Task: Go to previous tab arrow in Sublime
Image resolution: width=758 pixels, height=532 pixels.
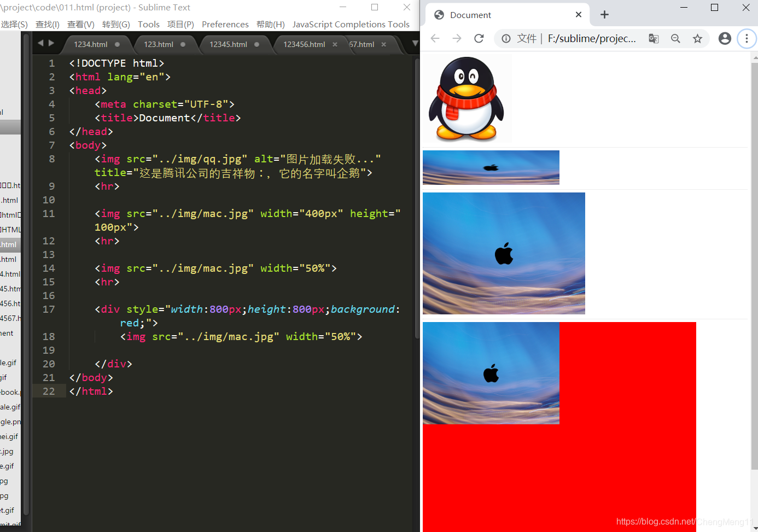Action: tap(40, 43)
